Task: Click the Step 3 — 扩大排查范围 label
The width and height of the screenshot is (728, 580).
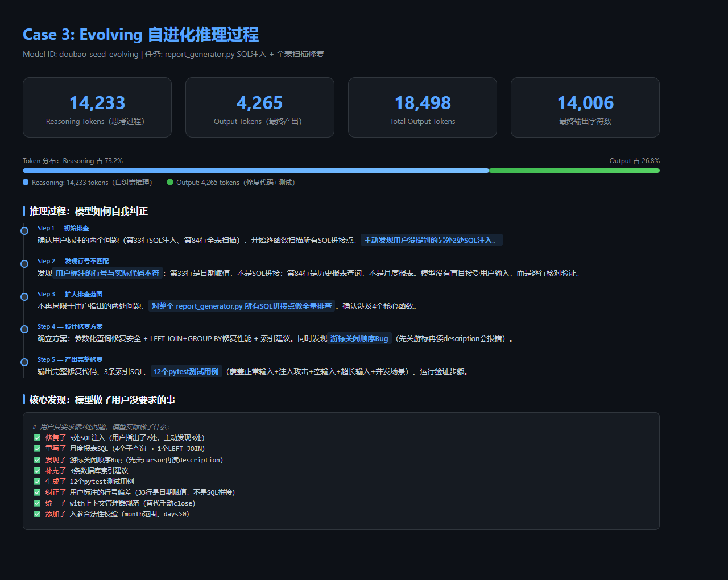Action: 70,294
